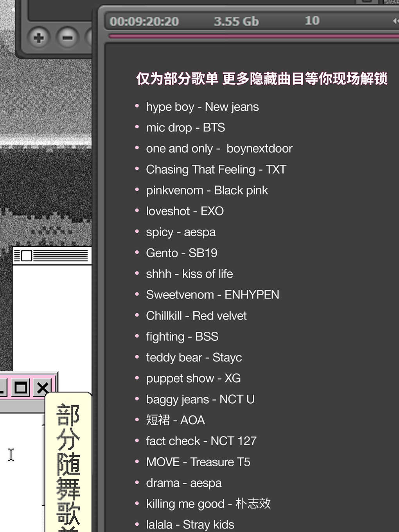Select fact check - NCT 127

pyautogui.click(x=201, y=441)
